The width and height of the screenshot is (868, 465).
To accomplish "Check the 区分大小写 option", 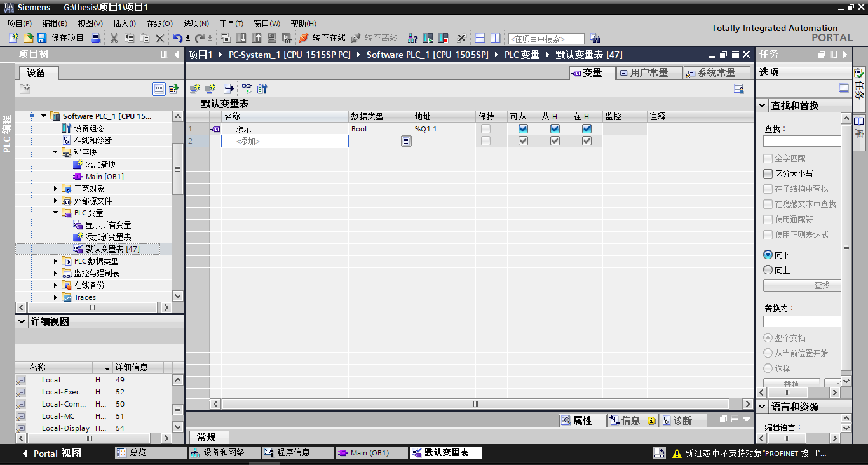I will [768, 173].
